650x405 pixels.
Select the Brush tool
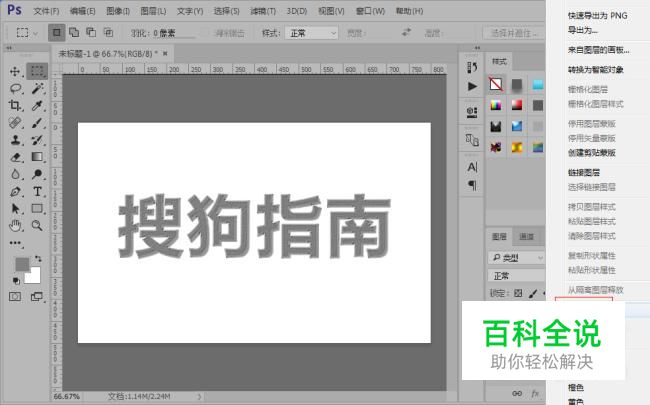pos(37,123)
